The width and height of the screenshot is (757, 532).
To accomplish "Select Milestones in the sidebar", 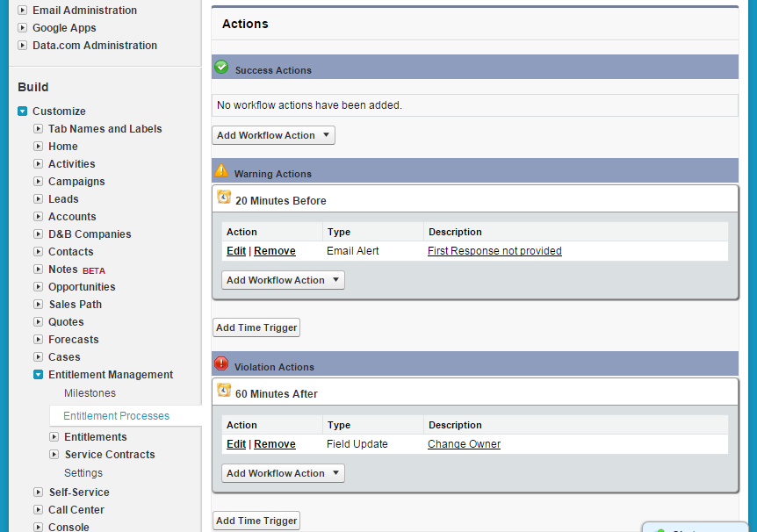I will (90, 393).
